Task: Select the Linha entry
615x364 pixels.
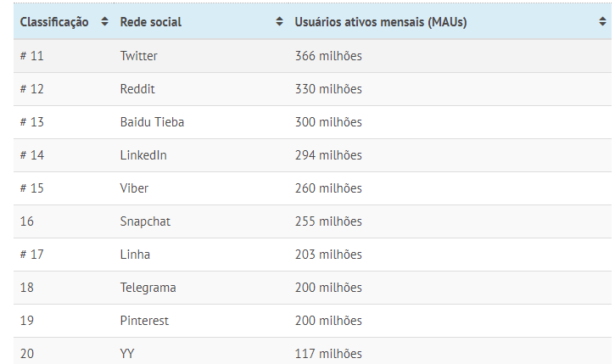Action: 135,255
